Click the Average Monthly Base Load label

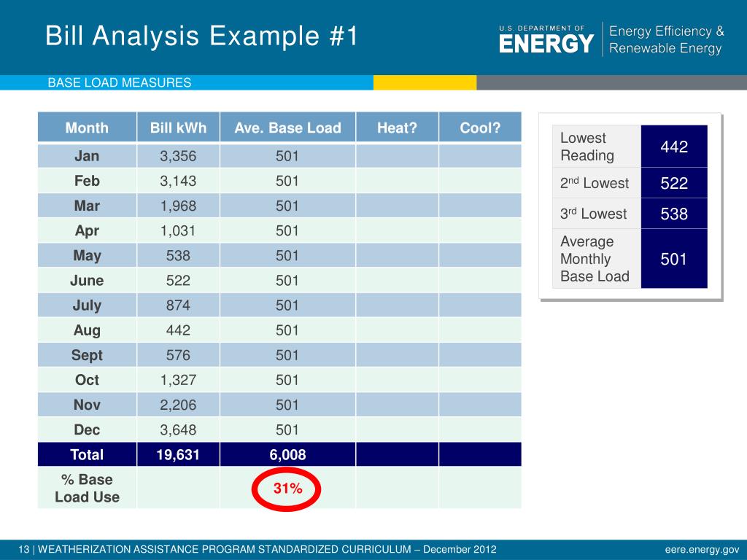pos(595,259)
